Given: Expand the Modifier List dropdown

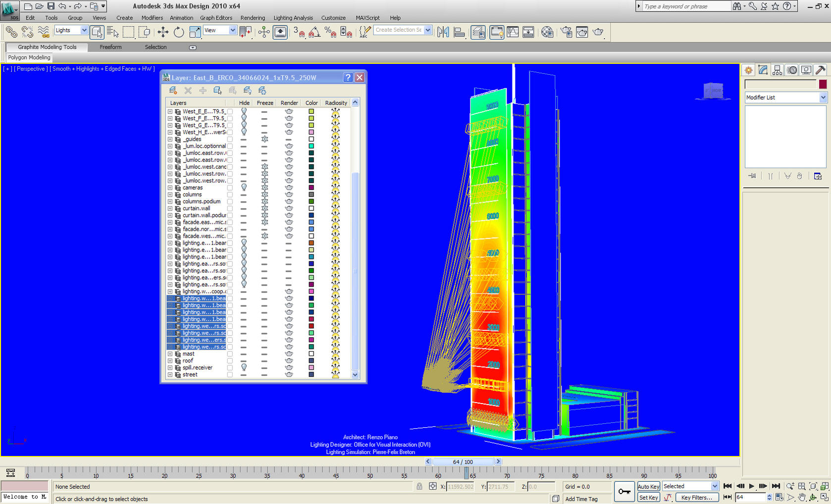Looking at the screenshot, I should click(x=823, y=98).
